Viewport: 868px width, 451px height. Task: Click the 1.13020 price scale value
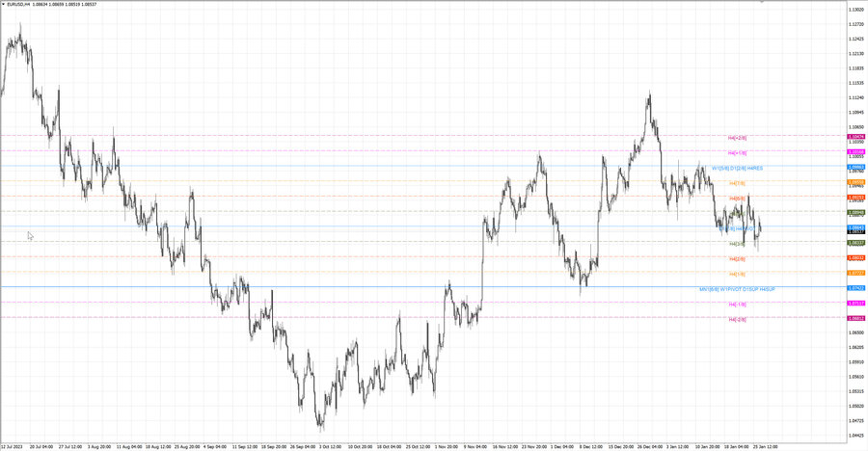(x=856, y=10)
